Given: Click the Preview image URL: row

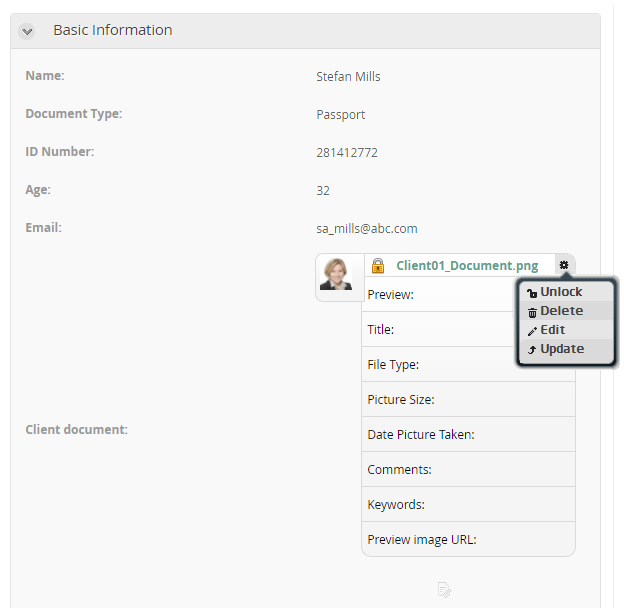Looking at the screenshot, I should tap(468, 539).
